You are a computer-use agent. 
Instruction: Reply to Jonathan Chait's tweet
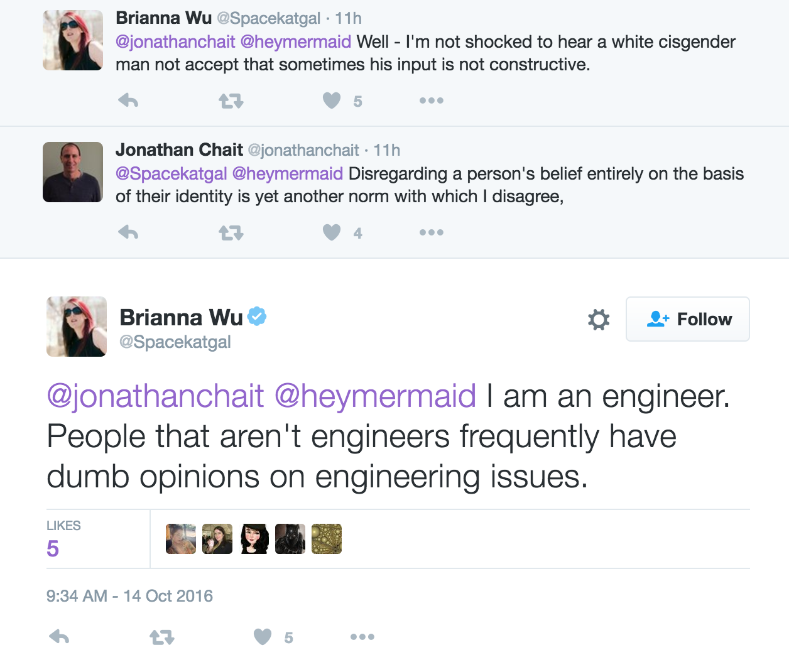(128, 232)
